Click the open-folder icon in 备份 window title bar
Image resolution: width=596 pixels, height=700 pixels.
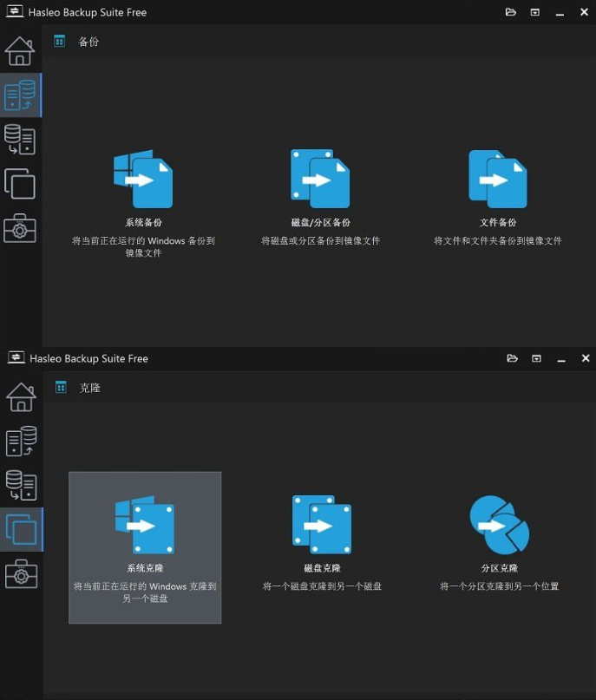coord(511,12)
